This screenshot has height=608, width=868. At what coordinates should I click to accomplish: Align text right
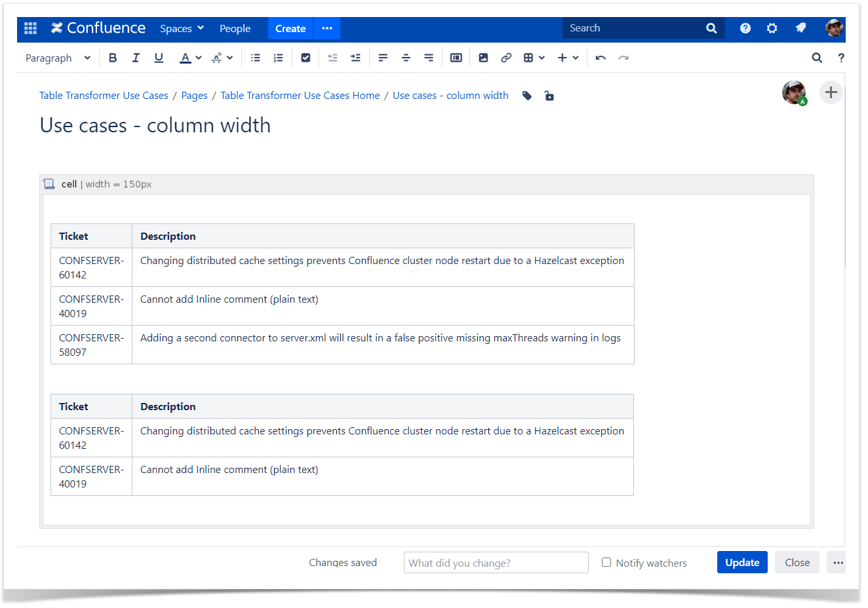click(429, 58)
